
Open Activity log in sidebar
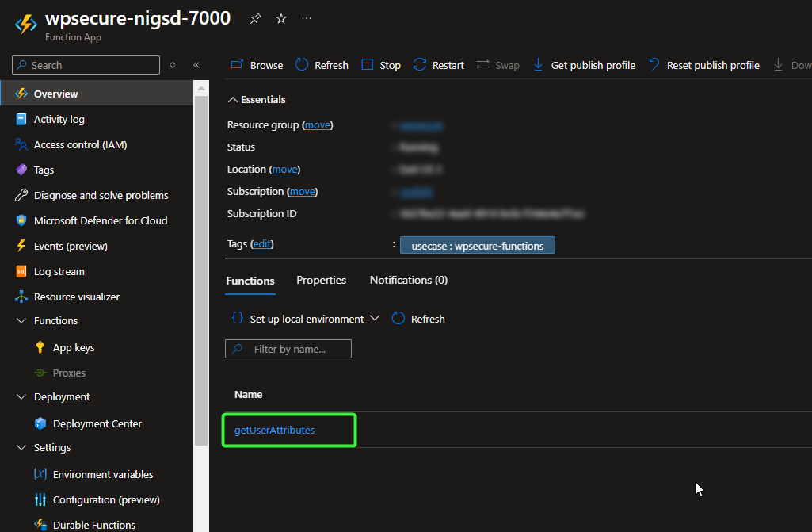pos(59,119)
